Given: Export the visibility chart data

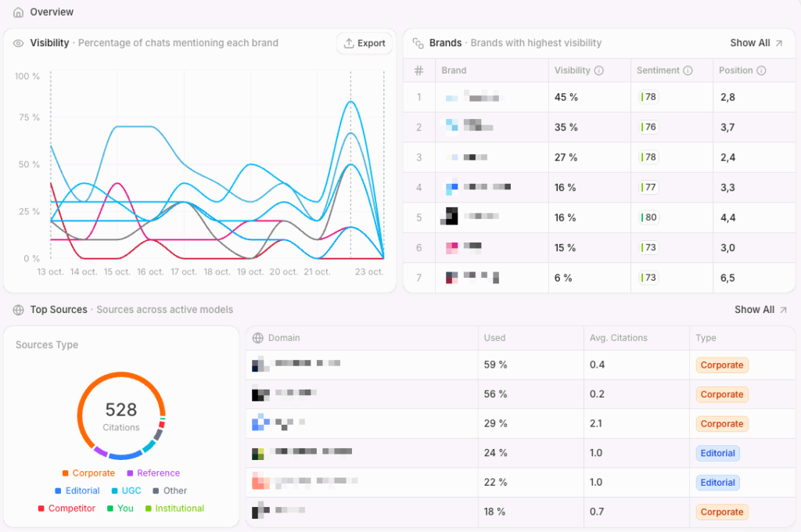Looking at the screenshot, I should pyautogui.click(x=365, y=44).
